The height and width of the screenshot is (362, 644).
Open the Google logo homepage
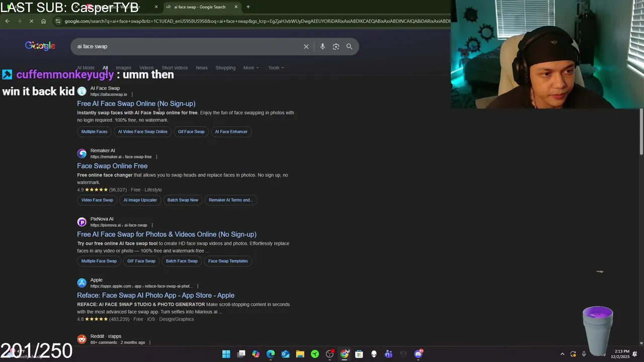[x=40, y=46]
